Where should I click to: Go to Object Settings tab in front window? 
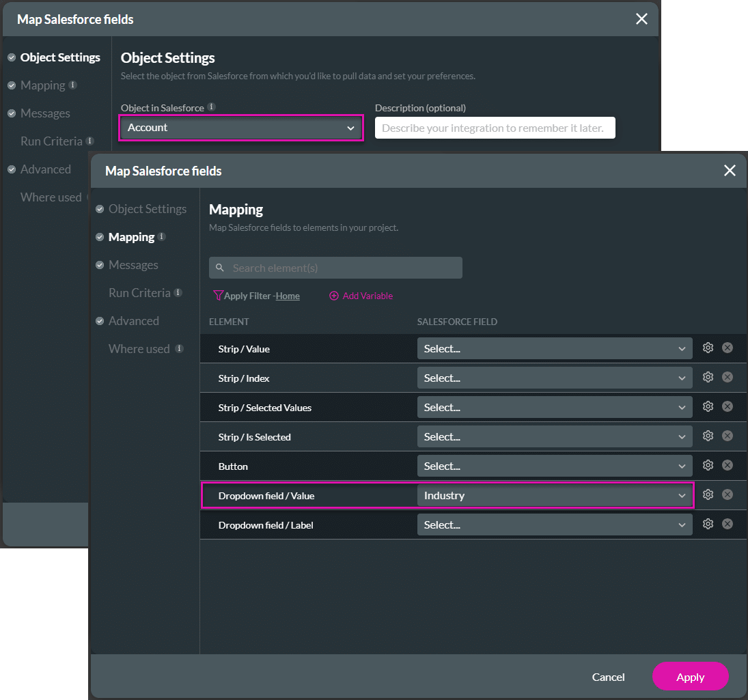148,209
